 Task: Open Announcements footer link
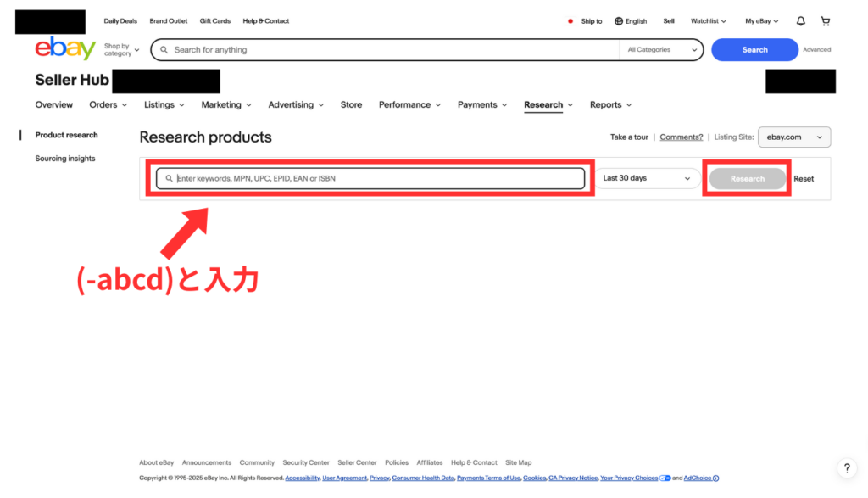click(x=207, y=462)
